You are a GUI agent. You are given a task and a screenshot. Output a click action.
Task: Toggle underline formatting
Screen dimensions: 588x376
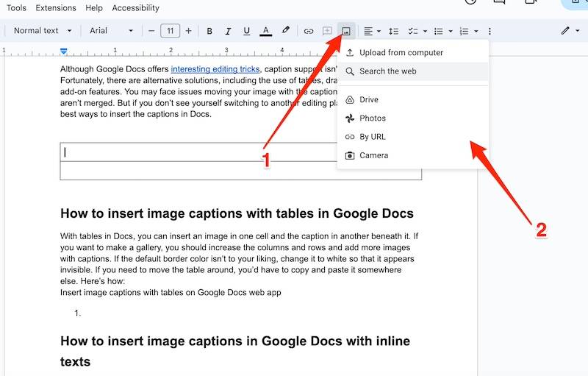coord(246,31)
